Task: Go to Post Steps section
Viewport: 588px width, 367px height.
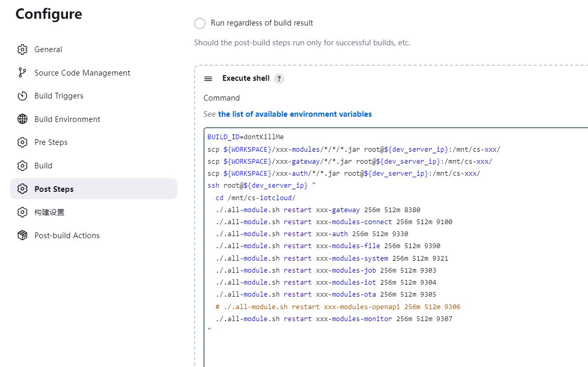Action: [x=54, y=189]
